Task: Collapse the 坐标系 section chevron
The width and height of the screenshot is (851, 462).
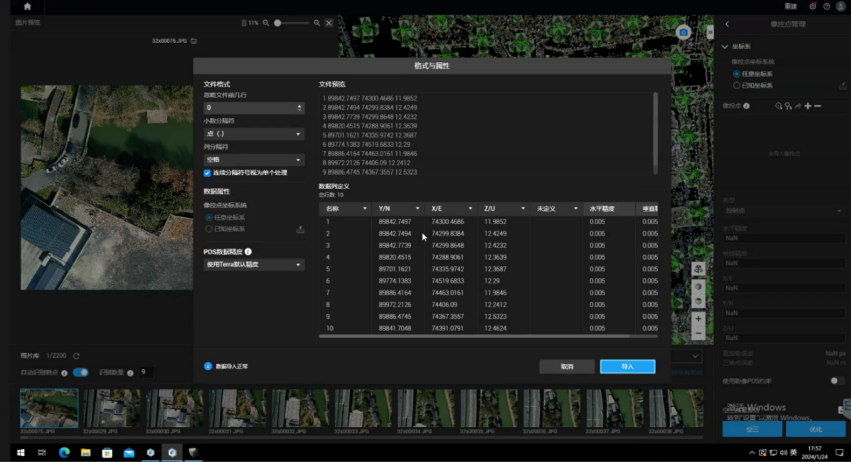Action: tap(725, 47)
